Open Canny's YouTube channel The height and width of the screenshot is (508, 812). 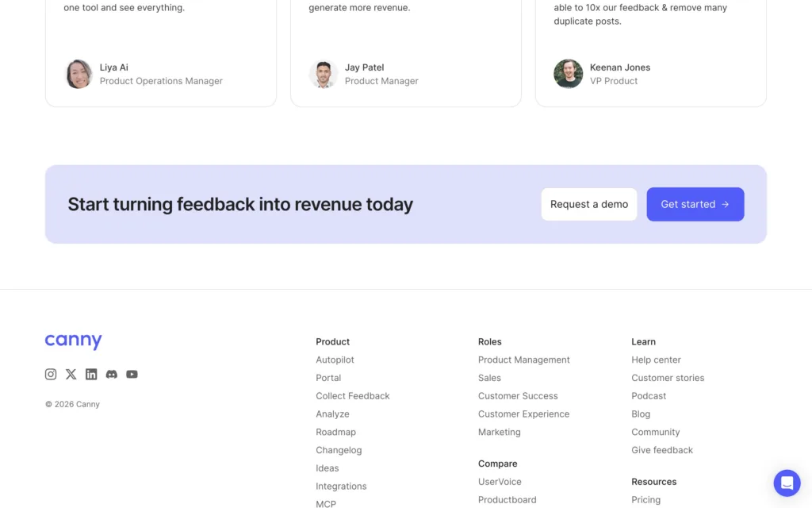click(x=132, y=375)
